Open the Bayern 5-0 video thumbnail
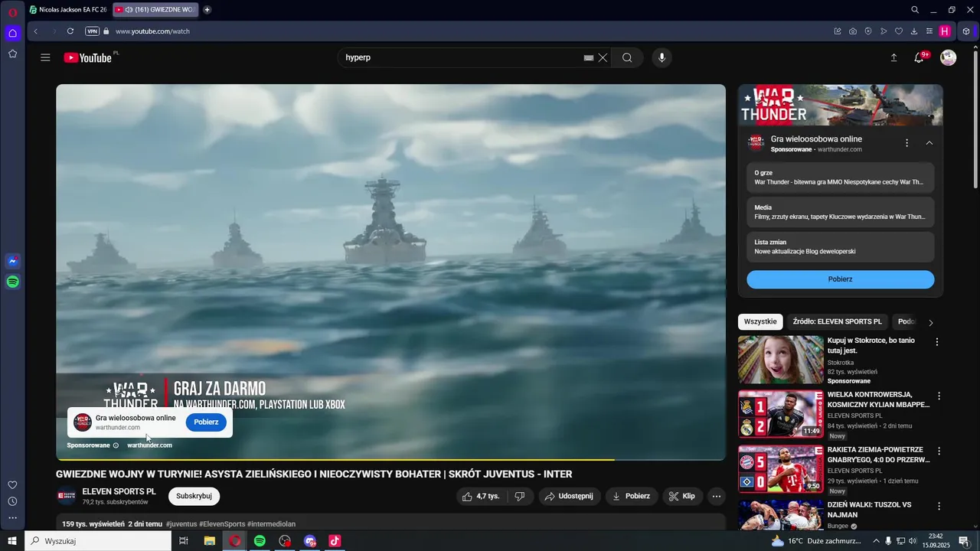This screenshot has height=551, width=980. (781, 469)
